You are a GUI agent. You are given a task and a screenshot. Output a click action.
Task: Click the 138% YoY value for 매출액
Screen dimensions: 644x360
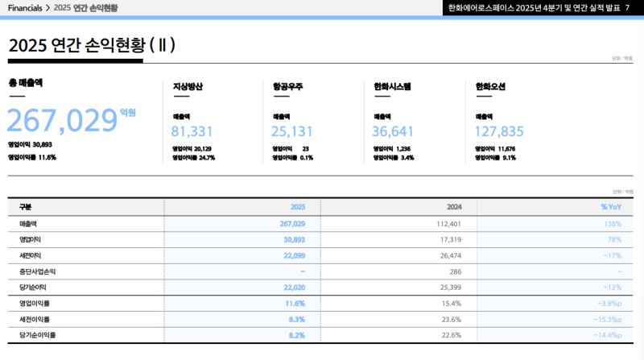coord(613,224)
